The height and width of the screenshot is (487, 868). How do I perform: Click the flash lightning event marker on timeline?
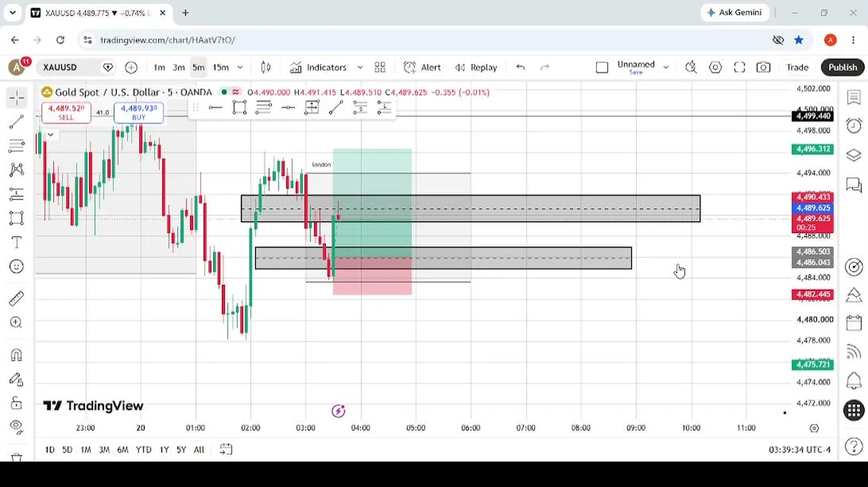338,411
